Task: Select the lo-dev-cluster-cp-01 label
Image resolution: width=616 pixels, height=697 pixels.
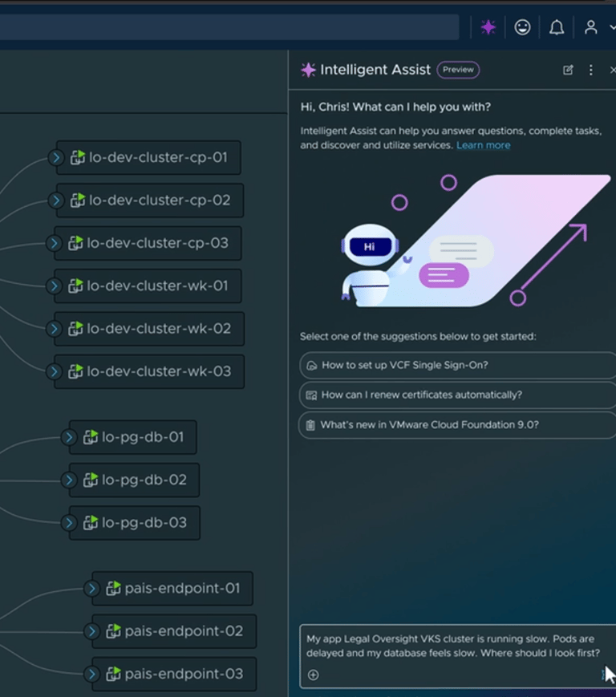Action: click(x=158, y=157)
